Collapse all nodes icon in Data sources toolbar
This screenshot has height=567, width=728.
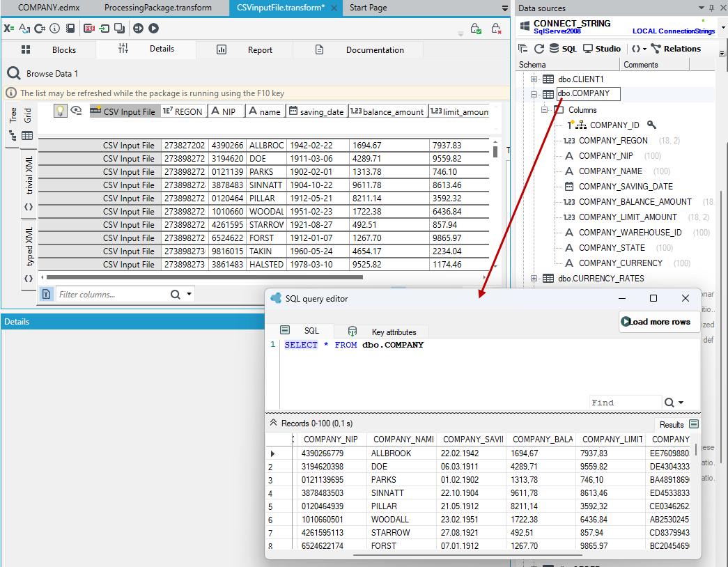coord(522,49)
